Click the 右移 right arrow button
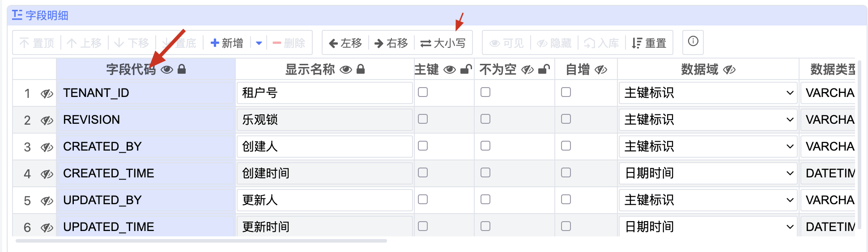868x252 pixels. (x=391, y=43)
